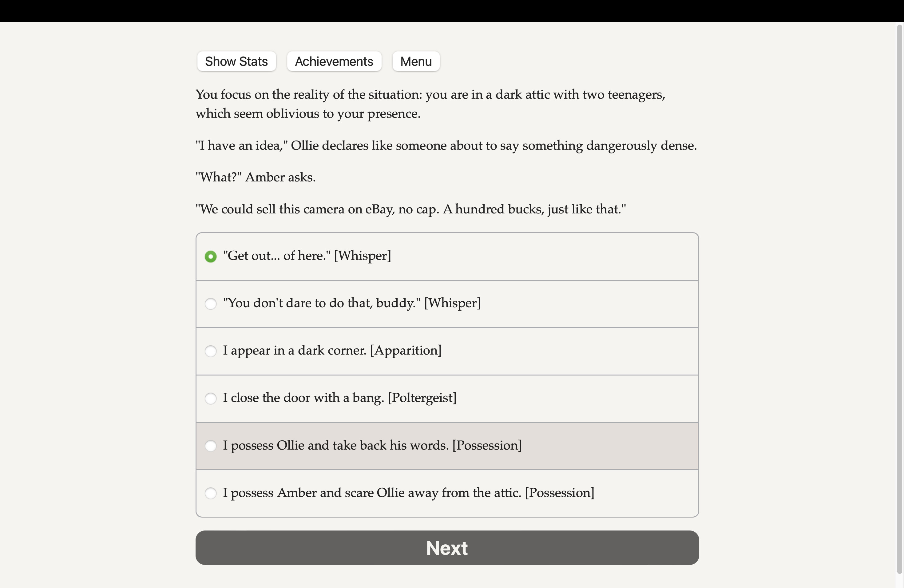Click the empty radio circle beside the Apparition choice
Screen dimensions: 904x588
(x=211, y=352)
